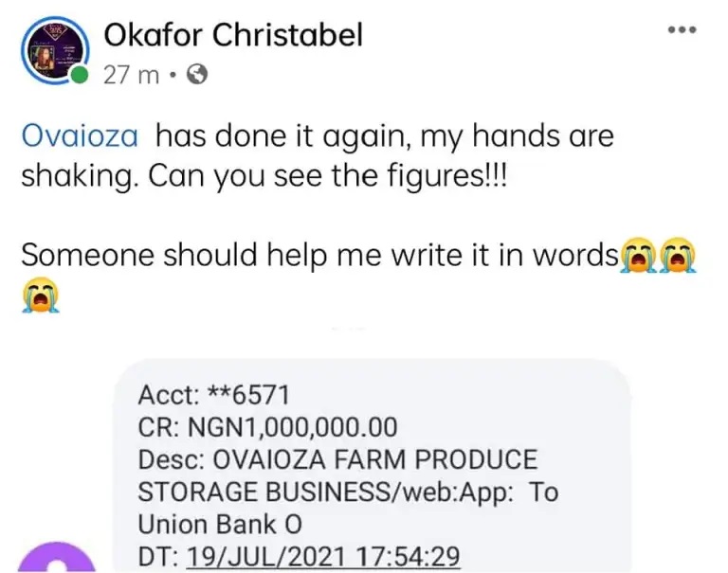The height and width of the screenshot is (573, 728).
Task: Click the "27 m" post timestamp
Action: pos(131,75)
